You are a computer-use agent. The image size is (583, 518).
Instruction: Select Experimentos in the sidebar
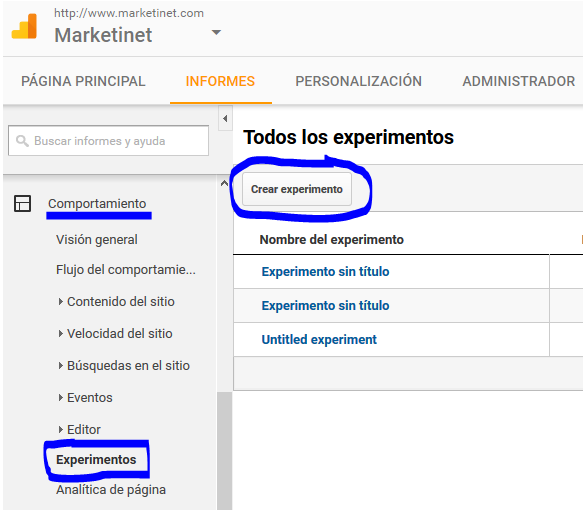point(96,460)
